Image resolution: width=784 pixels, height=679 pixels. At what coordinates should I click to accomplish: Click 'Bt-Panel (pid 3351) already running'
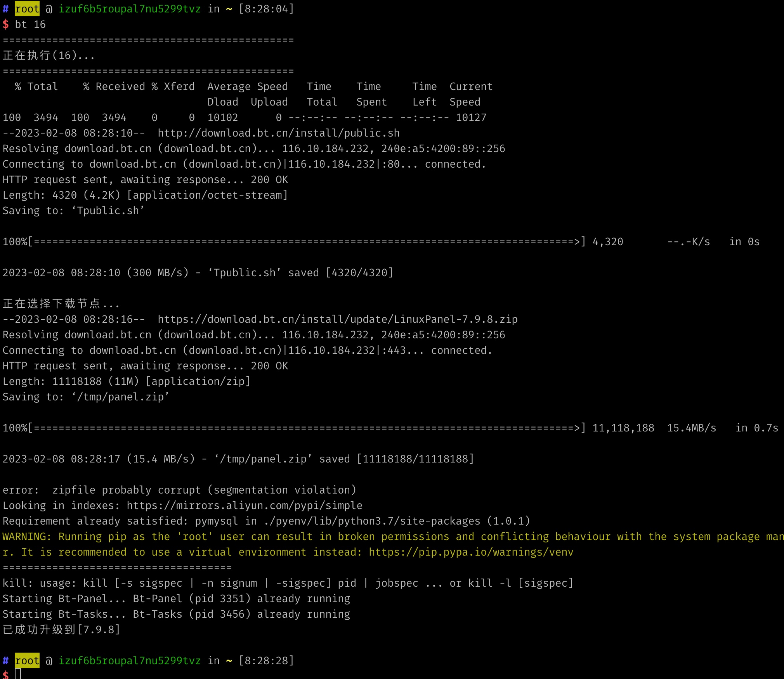point(241,599)
